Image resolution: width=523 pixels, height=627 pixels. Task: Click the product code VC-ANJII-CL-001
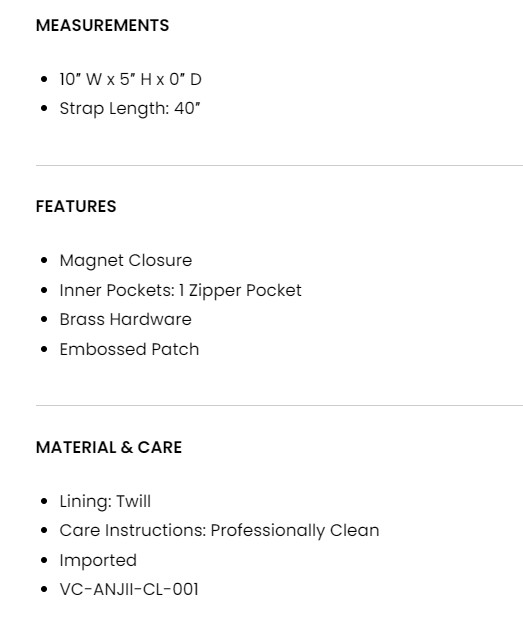pos(129,589)
